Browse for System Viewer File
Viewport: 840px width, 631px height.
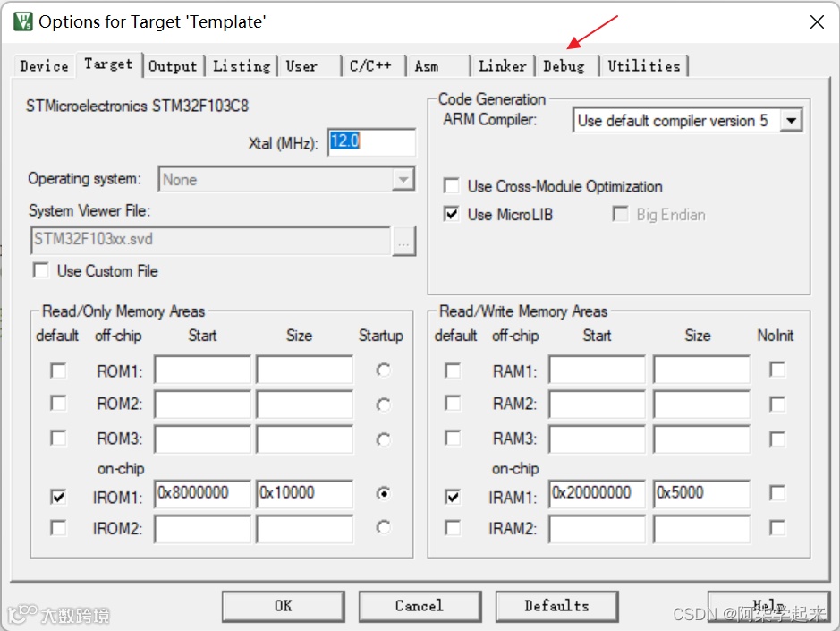coord(403,242)
